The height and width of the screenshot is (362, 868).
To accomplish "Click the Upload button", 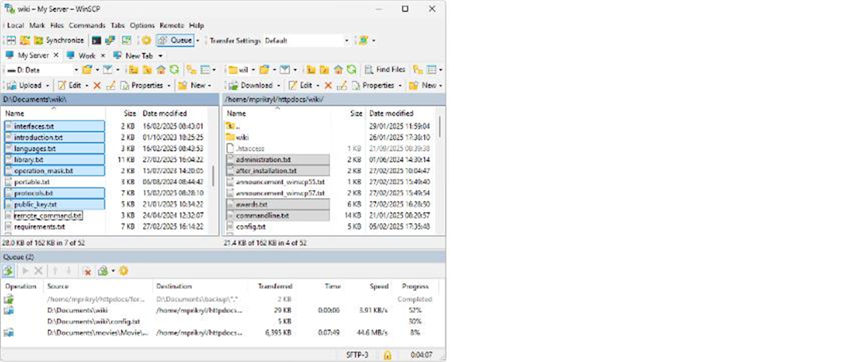I will coord(25,85).
